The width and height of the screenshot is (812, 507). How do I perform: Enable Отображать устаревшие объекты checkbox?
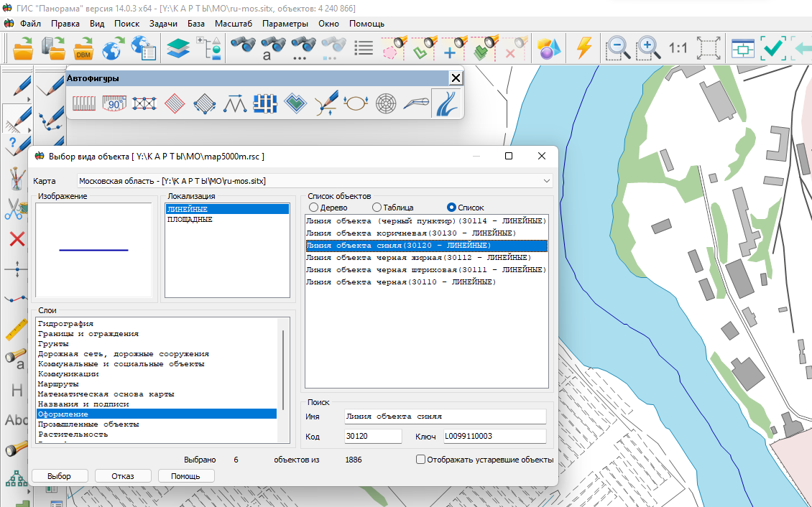coord(421,460)
